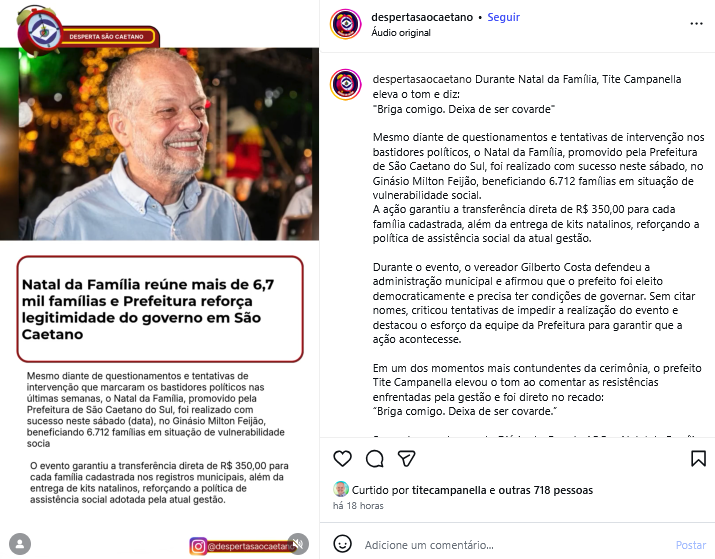
Task: Save post with the bookmark icon
Action: [x=698, y=458]
